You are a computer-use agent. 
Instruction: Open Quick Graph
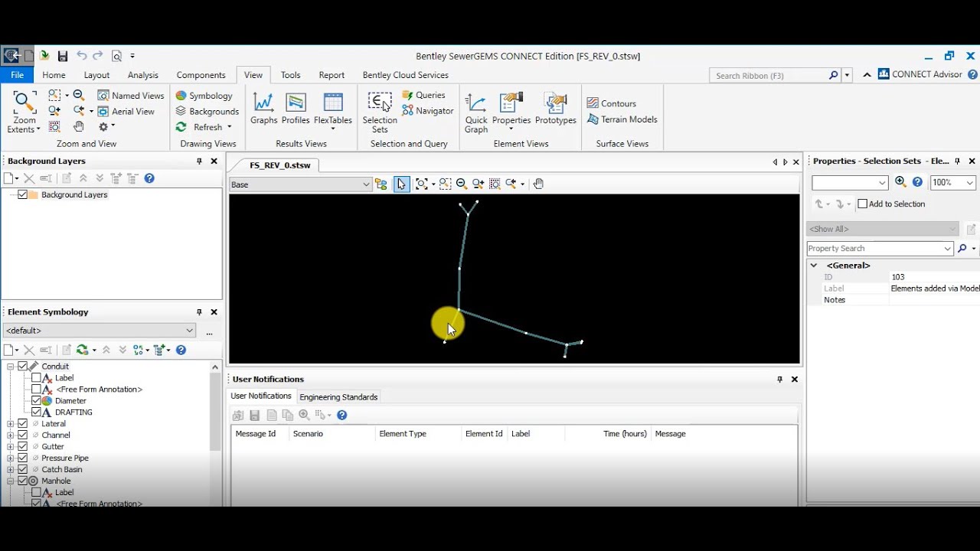coord(476,112)
